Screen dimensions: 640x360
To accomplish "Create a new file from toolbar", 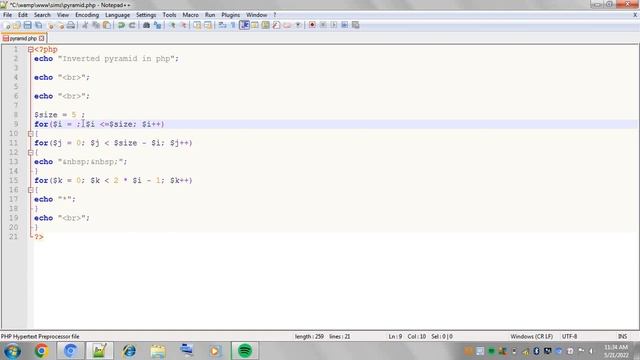I will [7, 25].
